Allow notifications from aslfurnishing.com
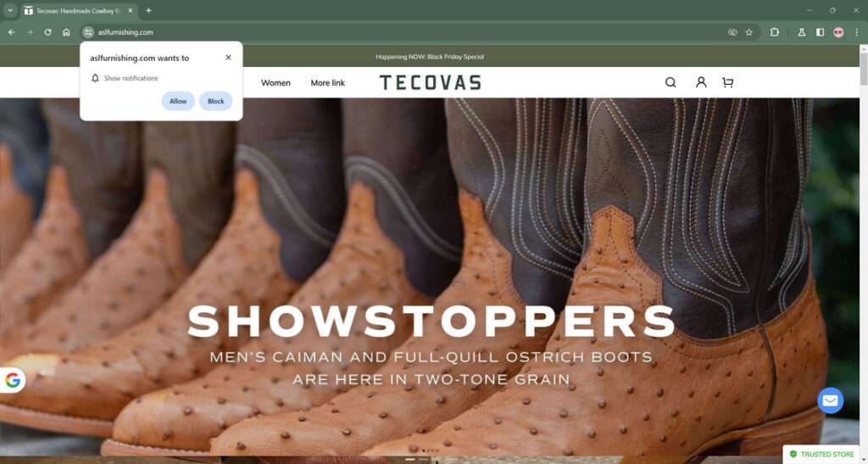Viewport: 868px width, 464px height. (178, 101)
